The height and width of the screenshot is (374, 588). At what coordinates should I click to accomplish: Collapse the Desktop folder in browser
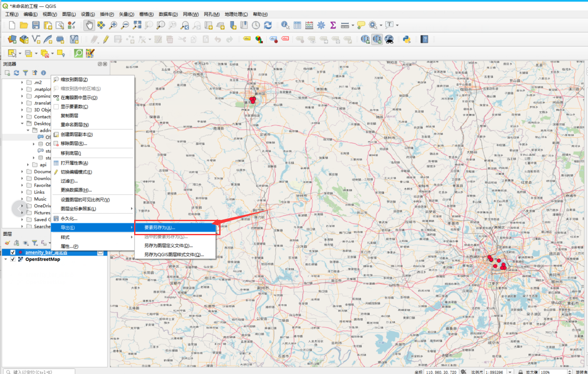click(x=22, y=123)
